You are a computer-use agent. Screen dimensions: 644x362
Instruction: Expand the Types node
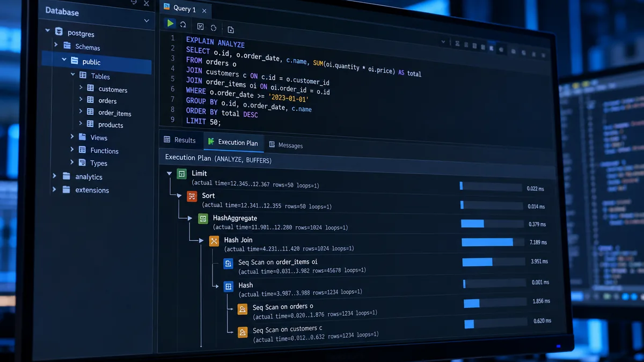click(72, 162)
